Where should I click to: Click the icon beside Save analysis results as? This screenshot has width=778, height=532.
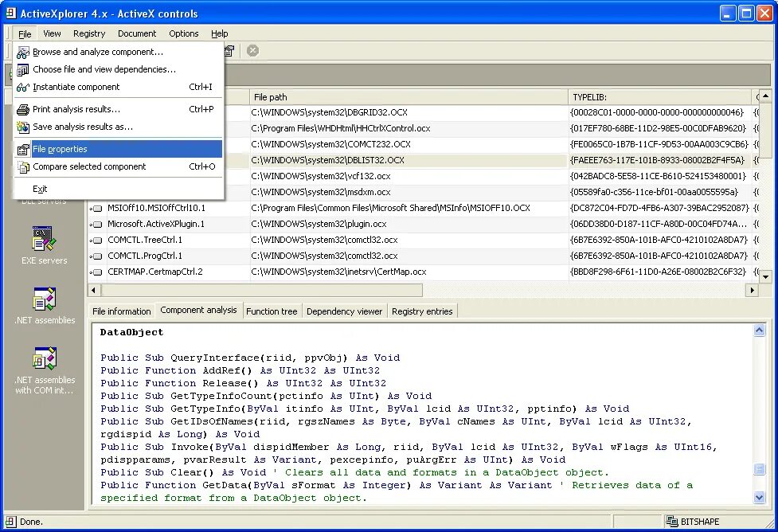point(23,127)
